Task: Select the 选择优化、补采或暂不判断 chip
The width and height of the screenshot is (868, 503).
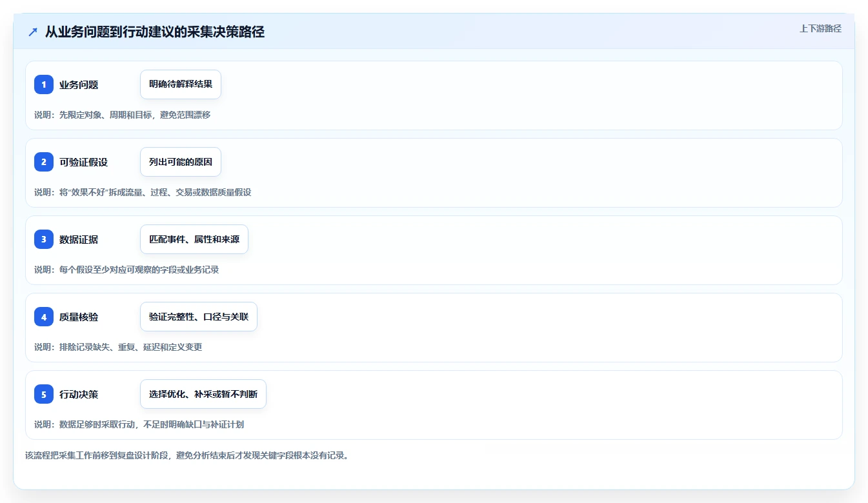Action: (x=203, y=394)
